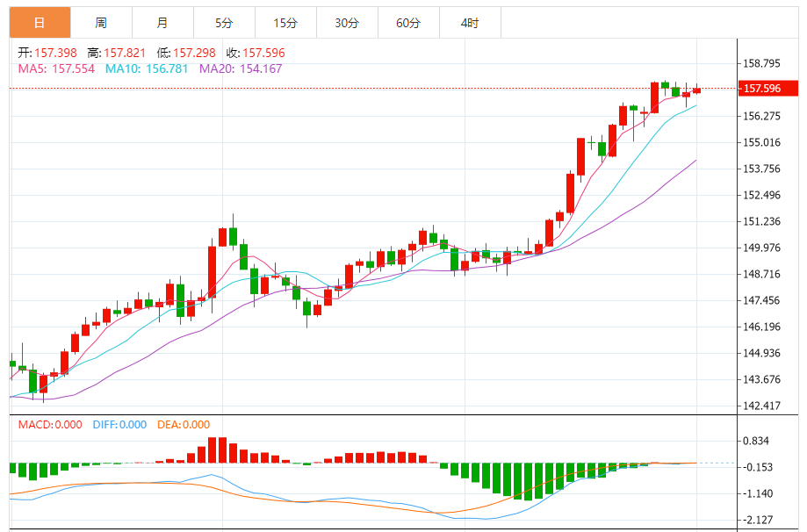This screenshot has width=807, height=532.
Task: Open the 5分 timeframe tab
Action: point(224,23)
